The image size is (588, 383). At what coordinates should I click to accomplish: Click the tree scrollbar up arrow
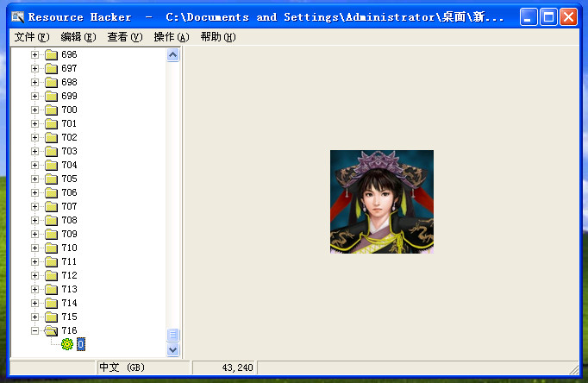point(173,55)
